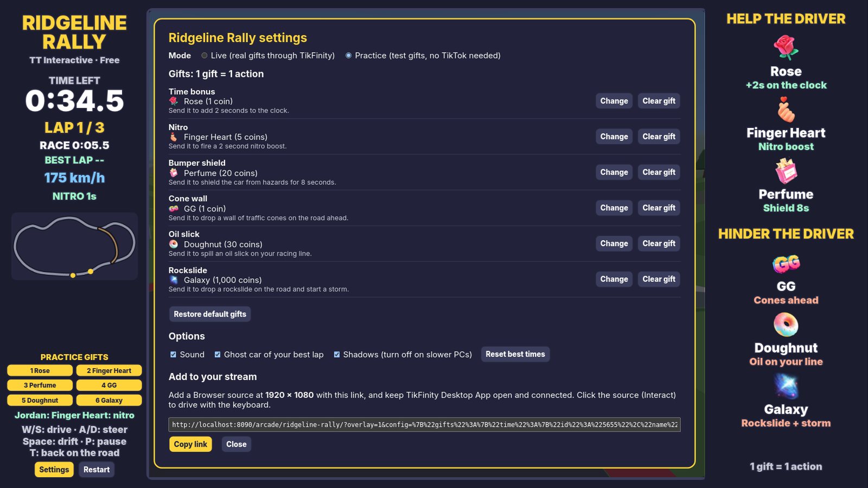Click Reset best times
Screen dimensions: 868x488
click(515, 354)
